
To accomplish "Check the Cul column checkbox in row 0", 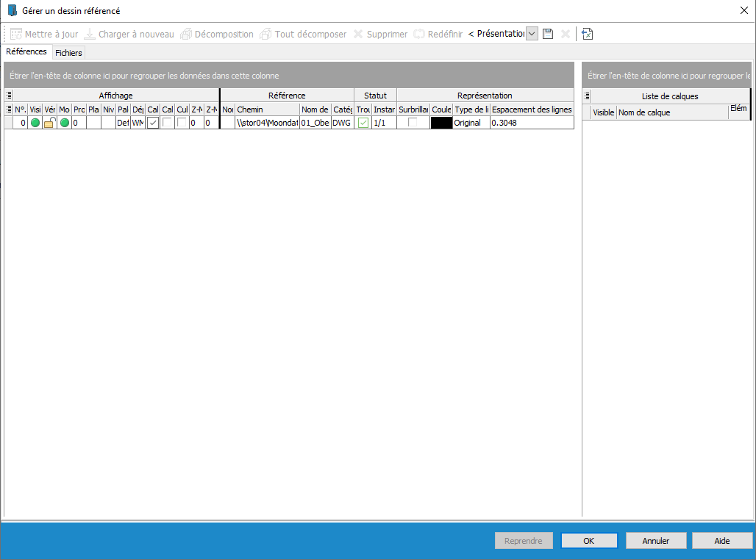I will pos(182,123).
